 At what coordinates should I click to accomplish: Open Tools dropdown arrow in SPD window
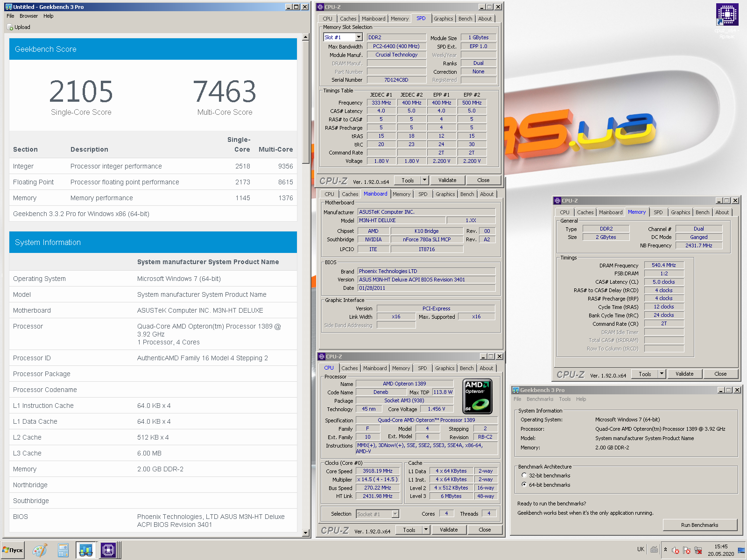[x=424, y=180]
